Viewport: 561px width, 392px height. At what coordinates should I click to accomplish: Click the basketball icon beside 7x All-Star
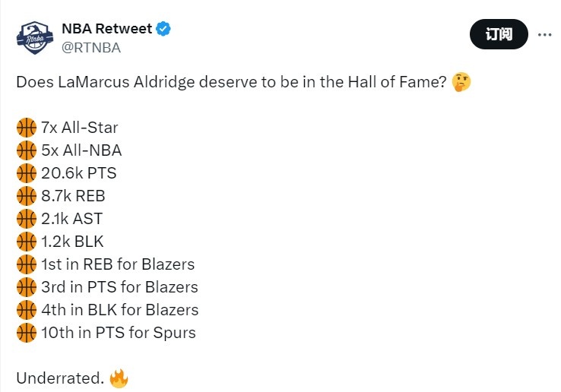(x=26, y=128)
